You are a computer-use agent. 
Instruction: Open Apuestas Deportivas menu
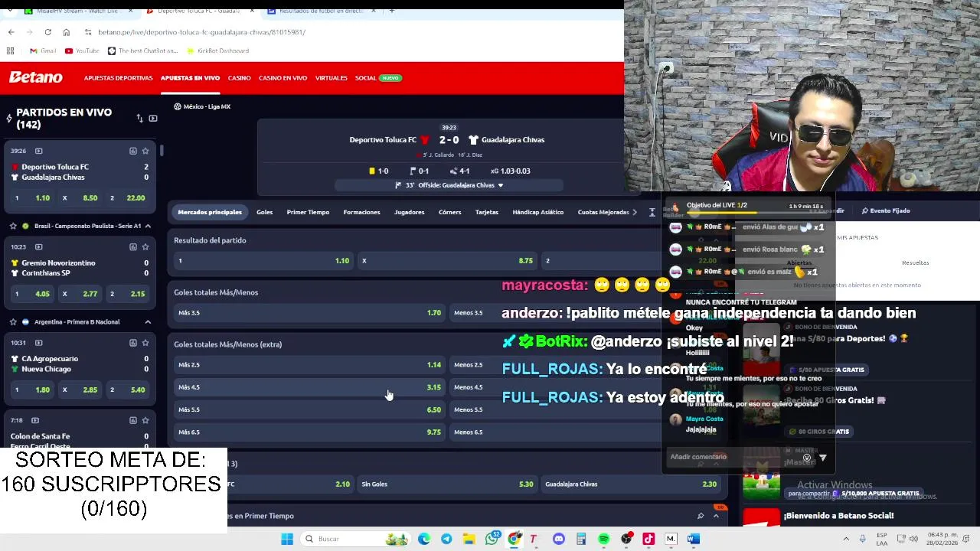[x=118, y=78]
